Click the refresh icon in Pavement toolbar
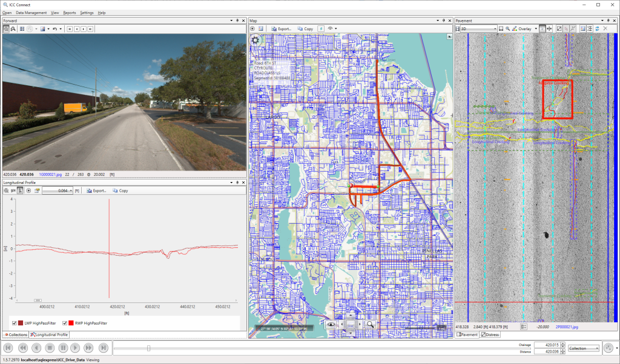 pos(597,28)
